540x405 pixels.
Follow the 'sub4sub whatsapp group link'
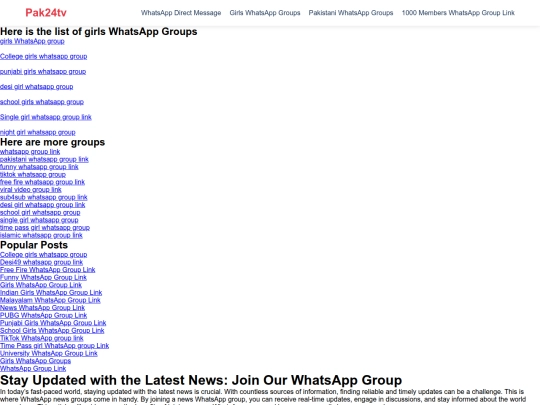(43, 197)
